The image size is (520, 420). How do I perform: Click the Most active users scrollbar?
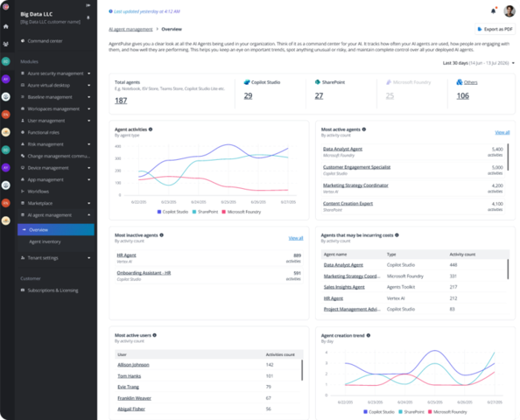coord(302,370)
